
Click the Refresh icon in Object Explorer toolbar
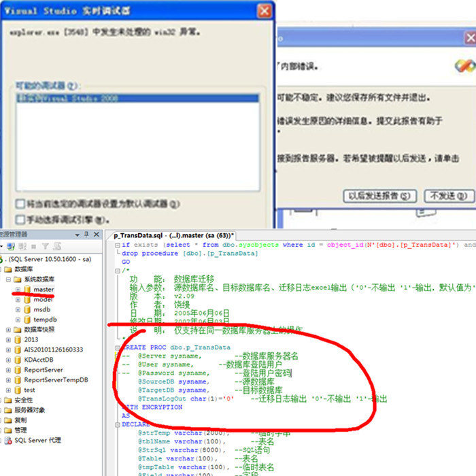pyautogui.click(x=57, y=246)
